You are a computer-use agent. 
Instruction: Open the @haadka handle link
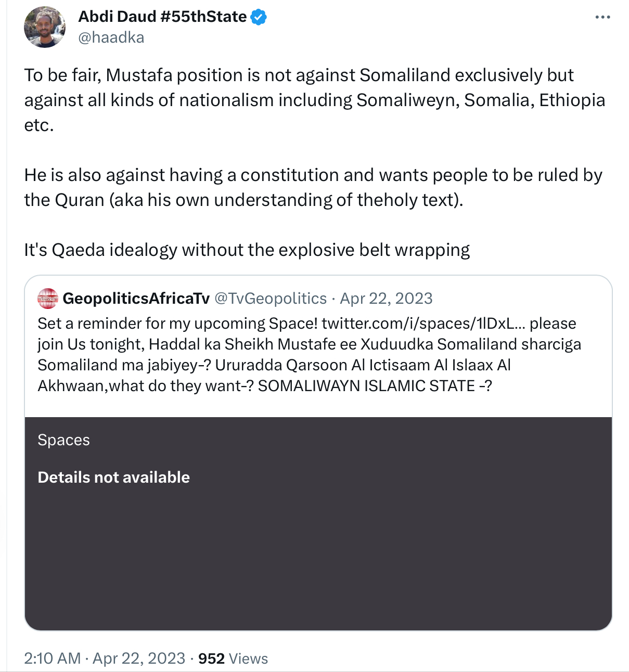pyautogui.click(x=111, y=37)
